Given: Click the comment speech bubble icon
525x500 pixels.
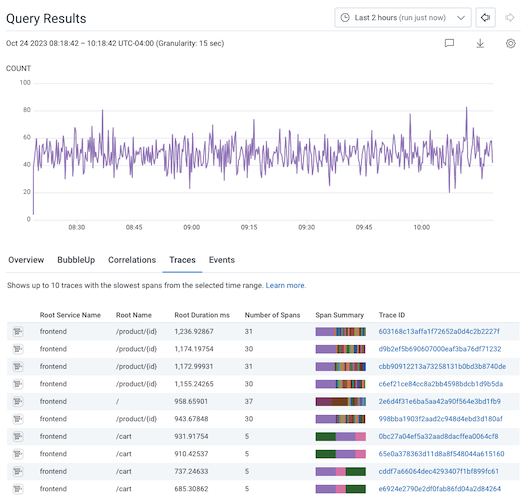Looking at the screenshot, I should (449, 43).
